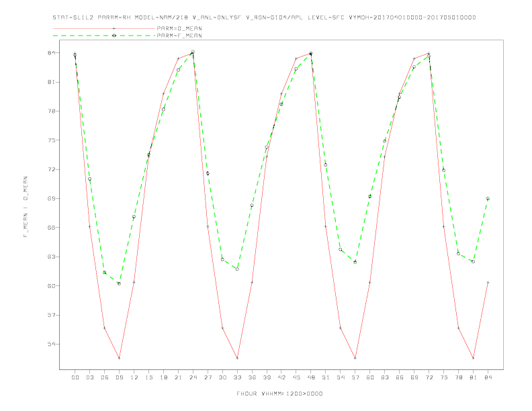Click y-axis tick label 72
532x411 pixels.
[x=52, y=169]
